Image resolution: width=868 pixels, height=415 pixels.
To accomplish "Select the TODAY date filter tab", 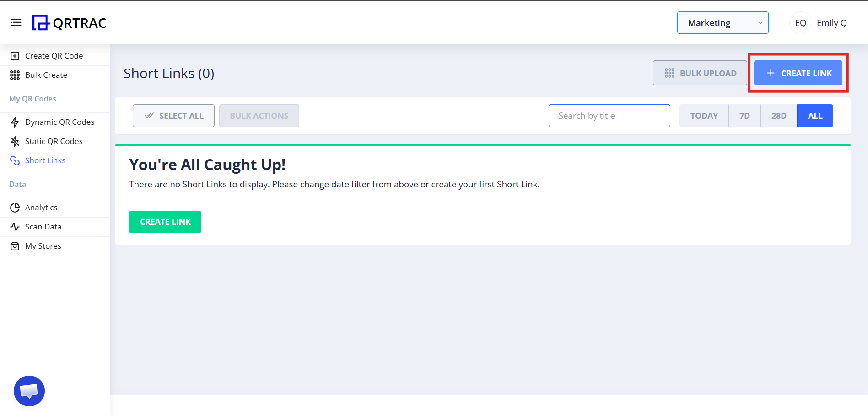I will pyautogui.click(x=703, y=116).
